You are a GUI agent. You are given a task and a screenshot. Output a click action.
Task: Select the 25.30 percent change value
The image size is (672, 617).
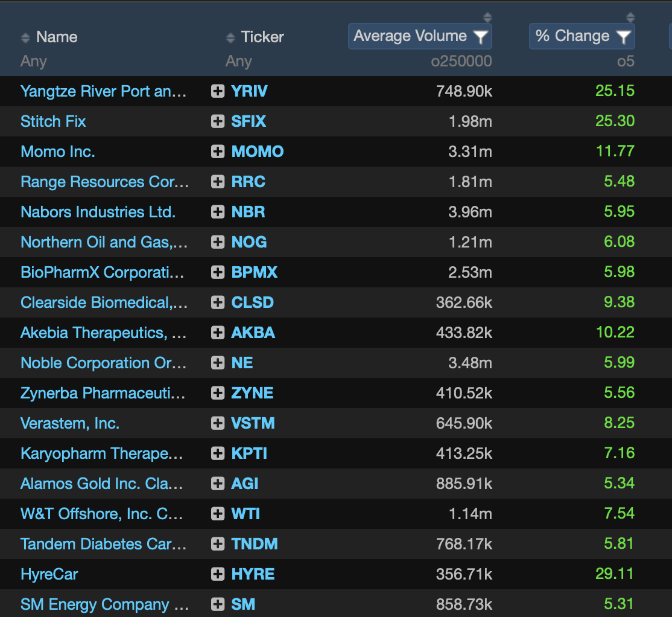pyautogui.click(x=615, y=121)
